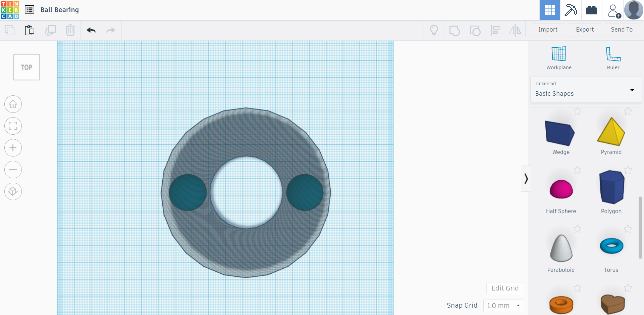
Task: Click the Copy toolbar icon
Action: (10, 30)
